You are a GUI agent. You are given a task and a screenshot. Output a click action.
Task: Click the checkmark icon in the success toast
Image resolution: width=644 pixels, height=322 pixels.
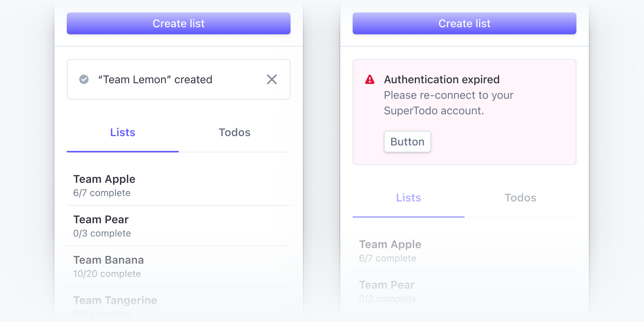pyautogui.click(x=84, y=79)
